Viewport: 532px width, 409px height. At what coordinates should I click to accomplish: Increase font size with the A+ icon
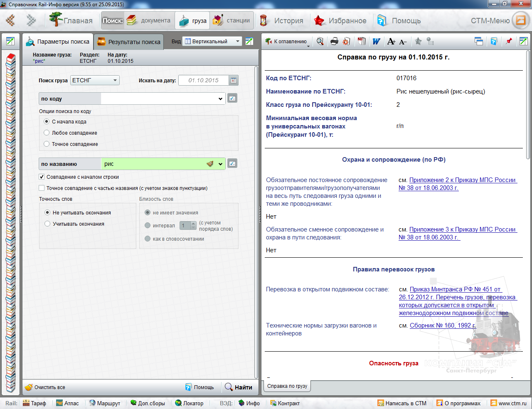point(391,41)
